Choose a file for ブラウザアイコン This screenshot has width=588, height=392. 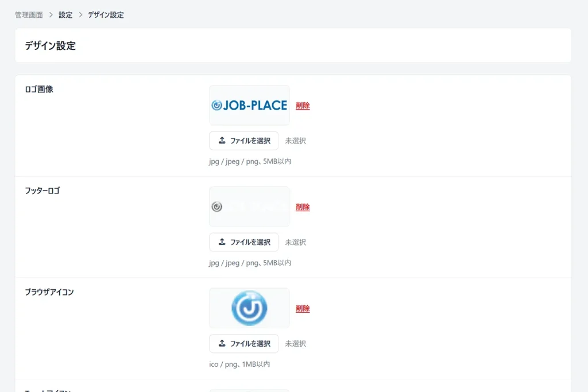tap(243, 344)
